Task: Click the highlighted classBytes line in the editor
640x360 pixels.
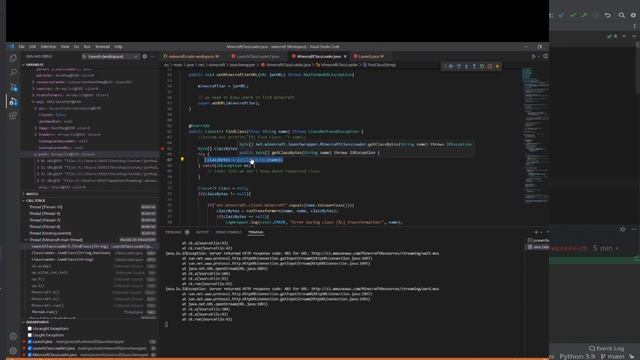Action: 243,160
